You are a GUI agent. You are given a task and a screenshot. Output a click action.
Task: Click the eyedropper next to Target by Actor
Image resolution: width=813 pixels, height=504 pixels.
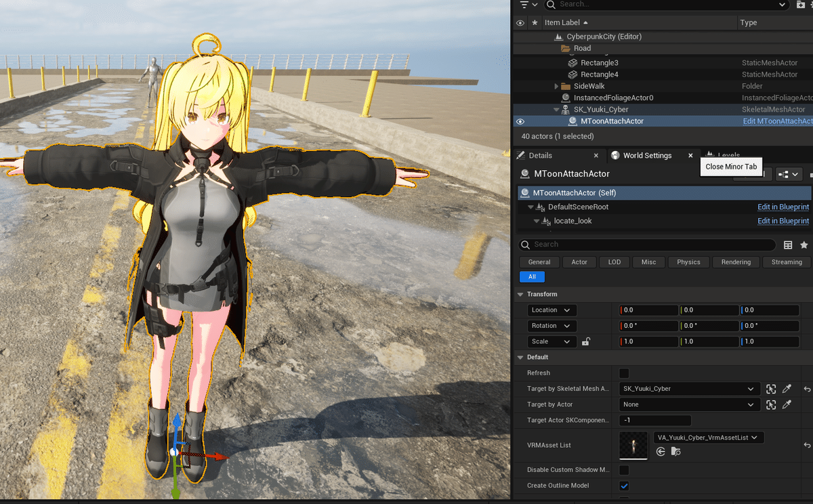tap(786, 404)
